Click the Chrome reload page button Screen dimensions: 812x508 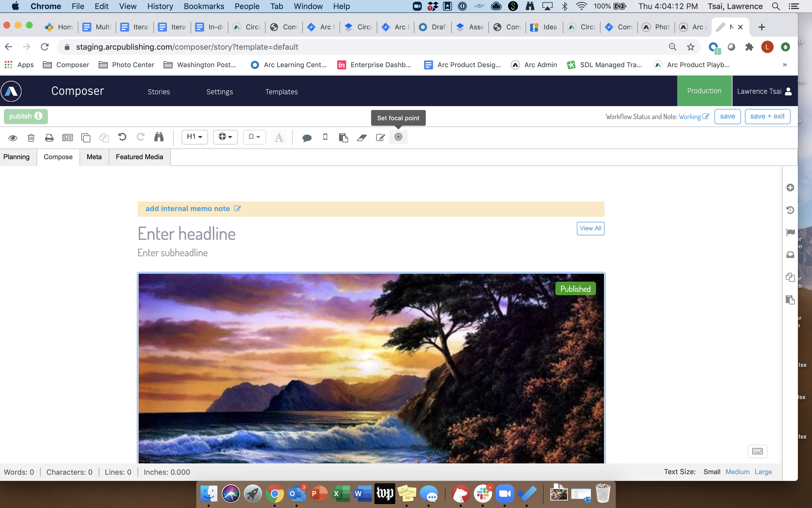45,47
